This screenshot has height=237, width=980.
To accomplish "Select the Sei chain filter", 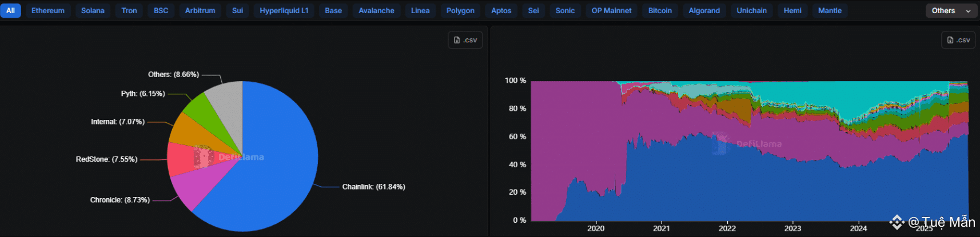I will 533,11.
